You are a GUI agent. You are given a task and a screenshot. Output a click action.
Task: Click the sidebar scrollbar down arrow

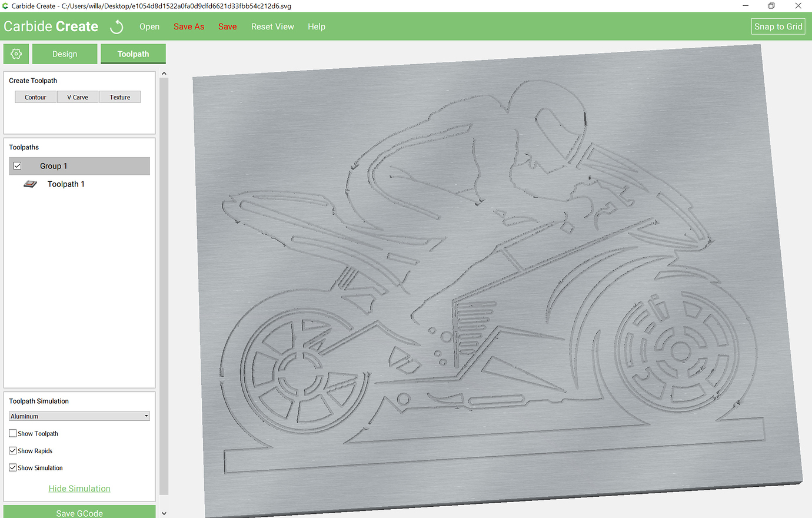(x=164, y=513)
